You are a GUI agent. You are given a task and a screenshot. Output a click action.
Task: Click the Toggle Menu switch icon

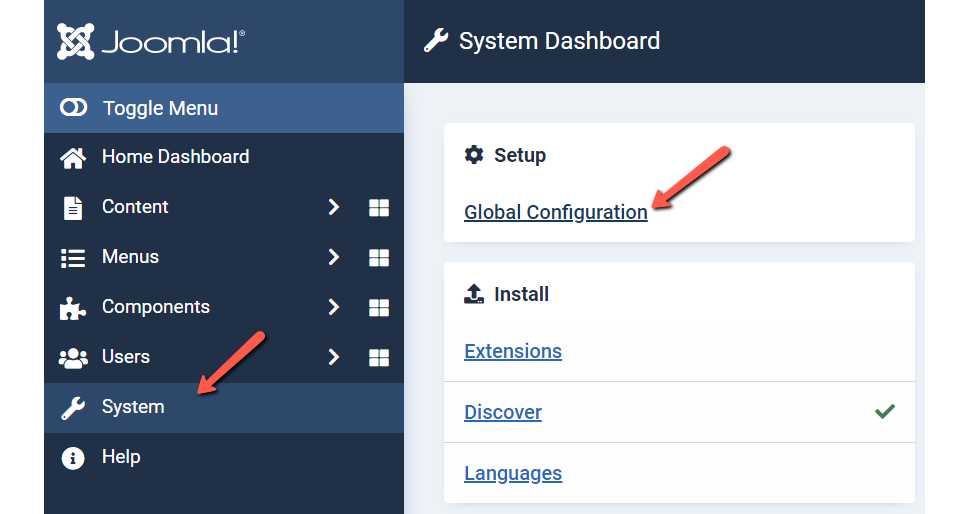coord(74,108)
